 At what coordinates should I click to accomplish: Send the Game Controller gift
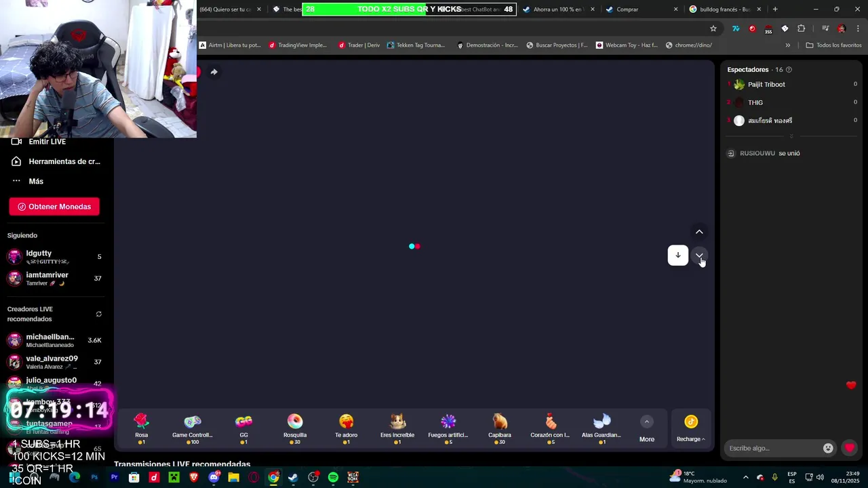[x=193, y=429]
